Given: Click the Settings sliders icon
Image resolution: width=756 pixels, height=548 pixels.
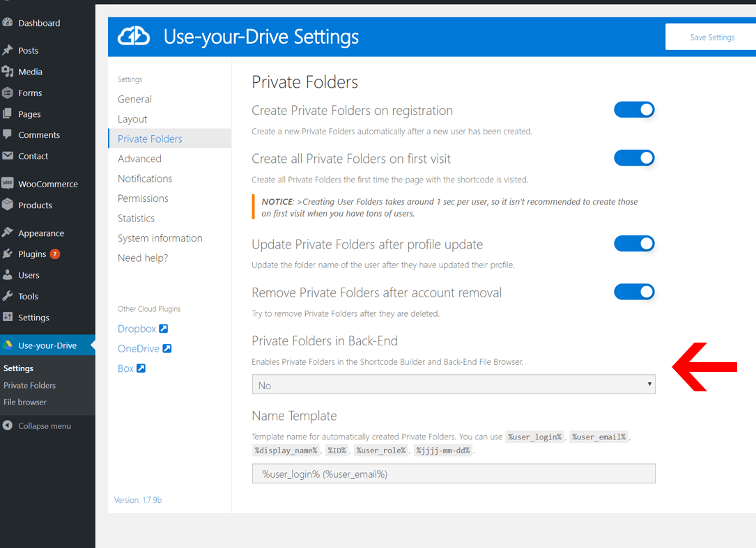Looking at the screenshot, I should (7, 317).
